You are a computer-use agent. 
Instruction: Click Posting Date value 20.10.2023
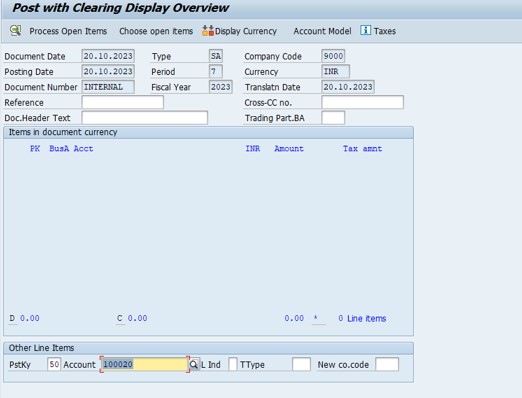click(x=108, y=71)
